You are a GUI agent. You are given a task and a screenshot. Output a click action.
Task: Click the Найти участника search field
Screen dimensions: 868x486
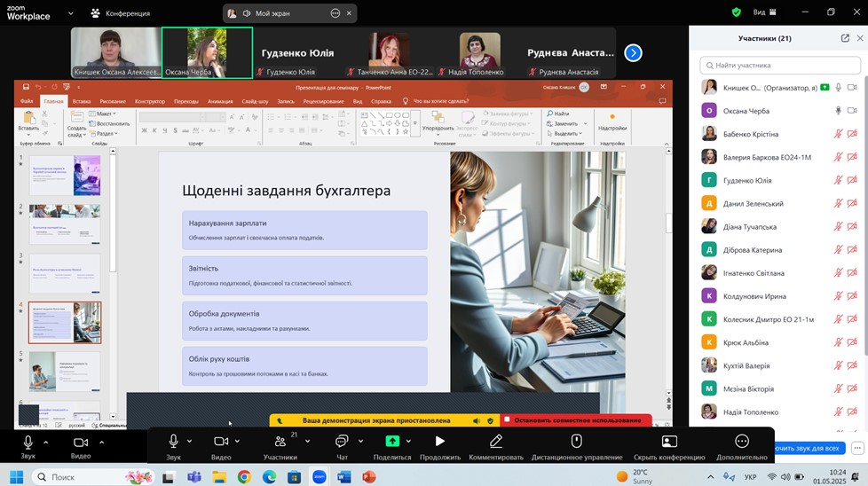point(780,66)
